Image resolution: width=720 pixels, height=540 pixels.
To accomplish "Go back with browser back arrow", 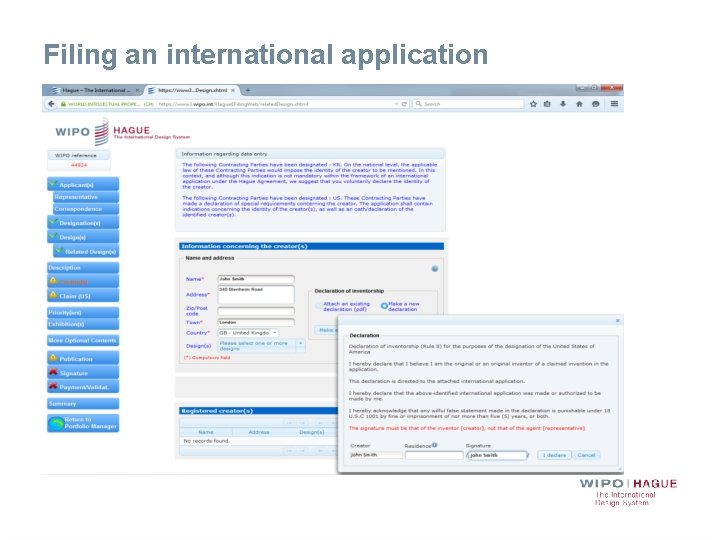I will point(51,104).
